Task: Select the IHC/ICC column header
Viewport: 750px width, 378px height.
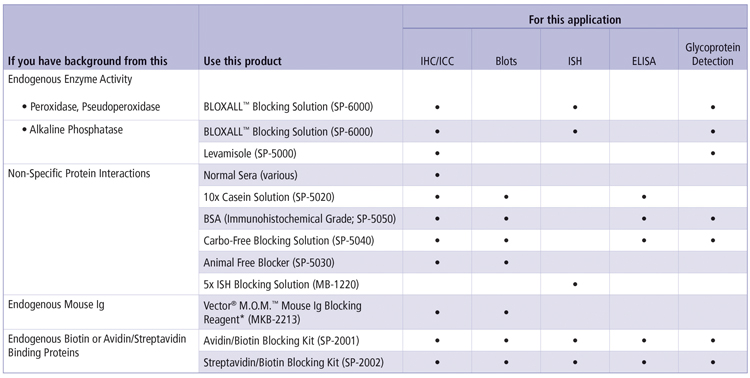Action: [437, 61]
